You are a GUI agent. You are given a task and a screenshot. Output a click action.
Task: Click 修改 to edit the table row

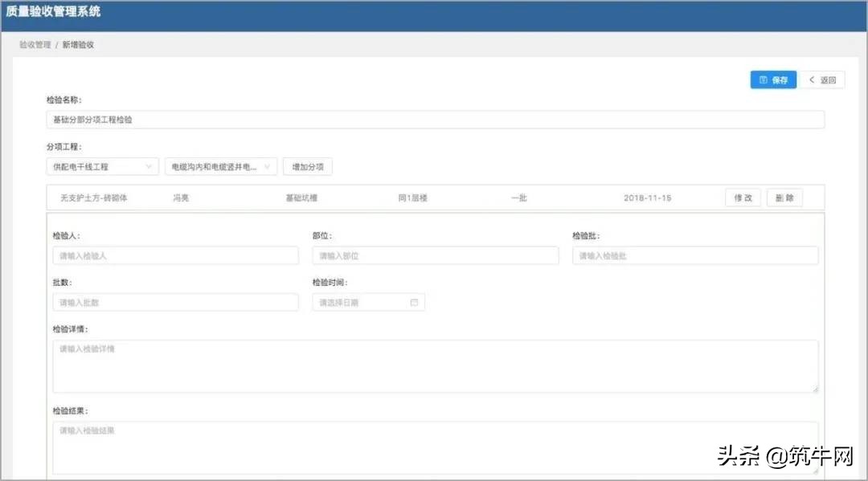click(x=743, y=197)
